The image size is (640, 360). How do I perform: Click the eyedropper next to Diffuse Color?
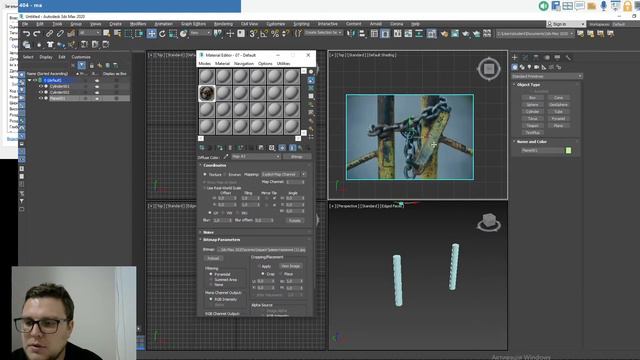(226, 157)
